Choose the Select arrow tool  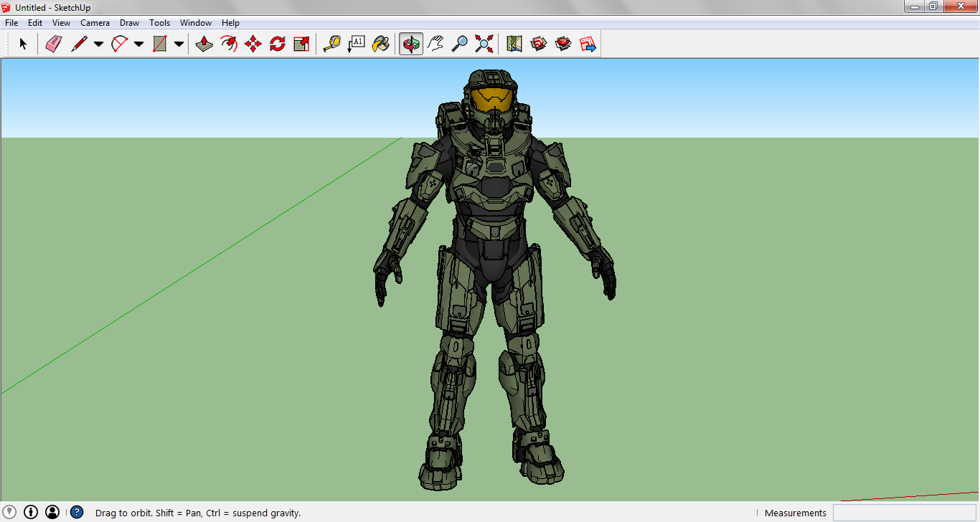(23, 44)
